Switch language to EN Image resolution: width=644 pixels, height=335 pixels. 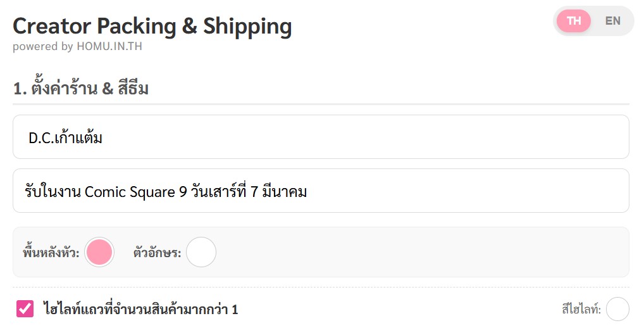click(x=612, y=21)
